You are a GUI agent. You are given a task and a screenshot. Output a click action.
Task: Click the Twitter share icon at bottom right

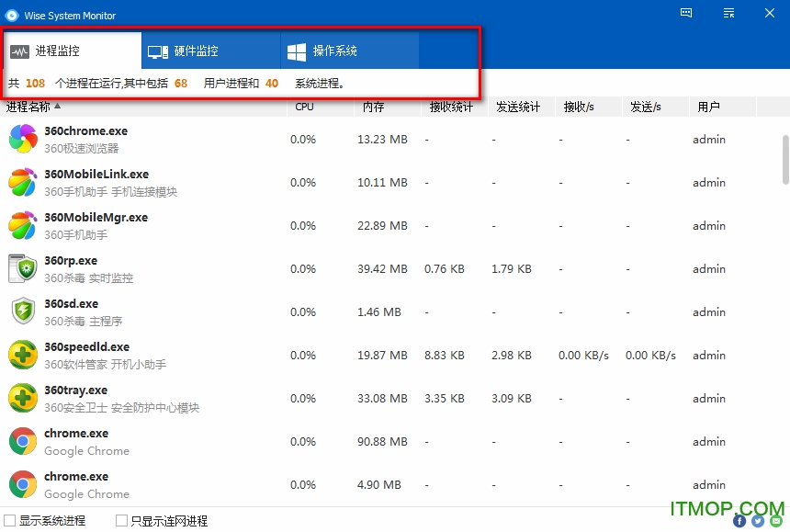coord(757,520)
